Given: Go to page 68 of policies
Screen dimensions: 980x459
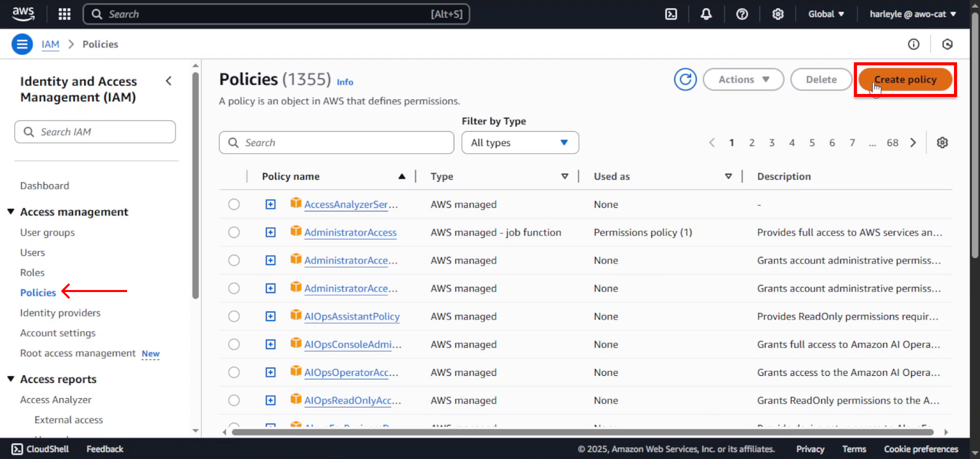Looking at the screenshot, I should coord(892,142).
